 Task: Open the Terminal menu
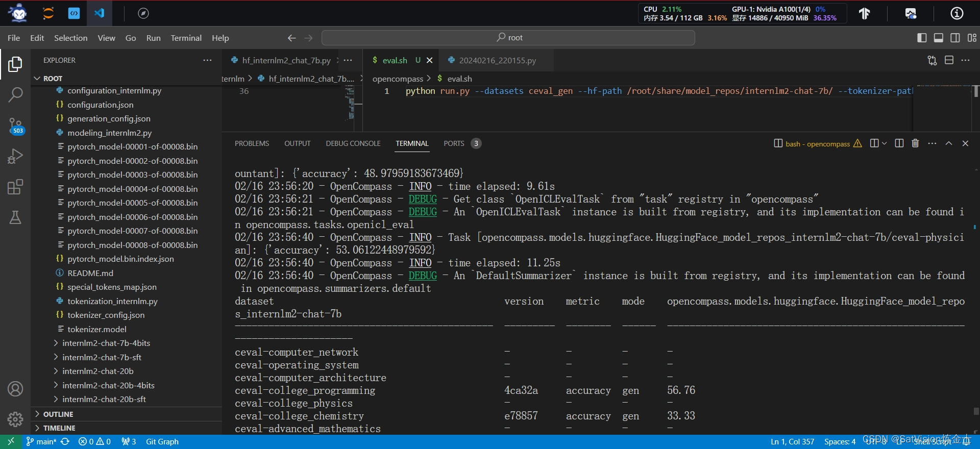click(x=186, y=38)
